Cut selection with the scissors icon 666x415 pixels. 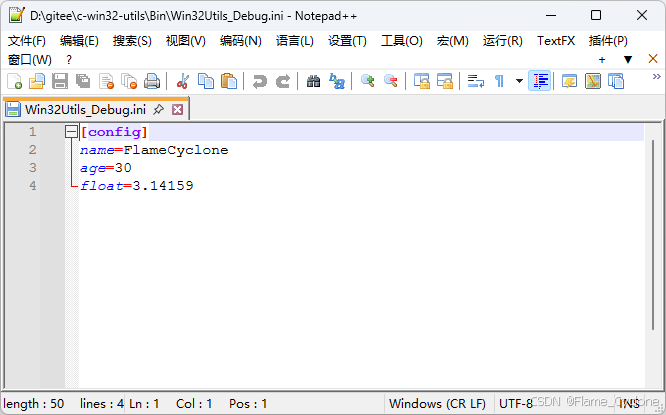[183, 81]
